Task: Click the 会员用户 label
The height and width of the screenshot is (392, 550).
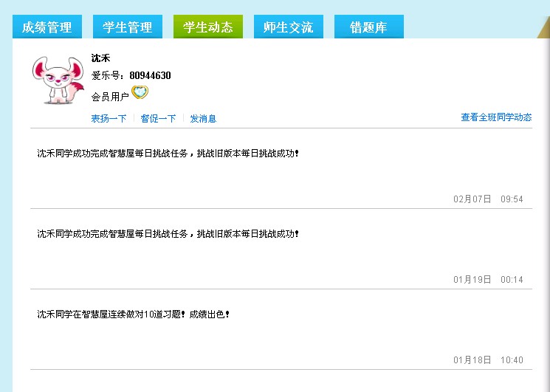Action: (x=110, y=96)
